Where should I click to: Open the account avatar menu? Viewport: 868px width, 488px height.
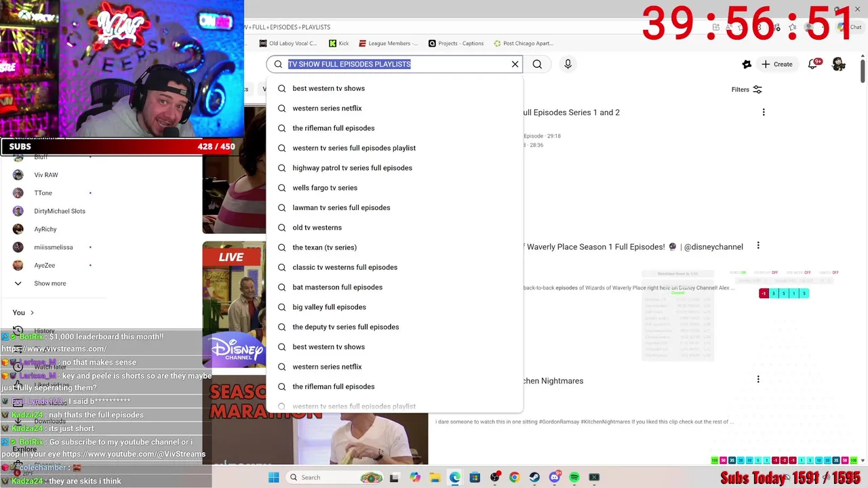(x=839, y=64)
